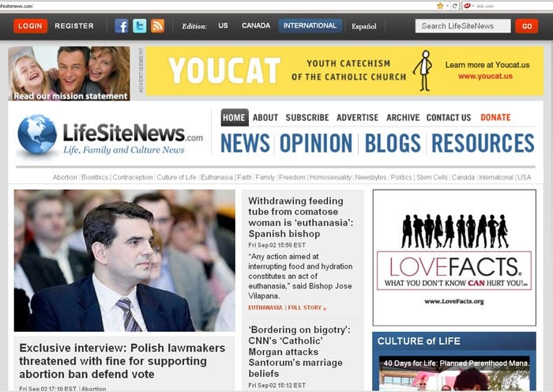Click the Search LifeSiteNews input field
This screenshot has height=392, width=553.
pyautogui.click(x=463, y=26)
